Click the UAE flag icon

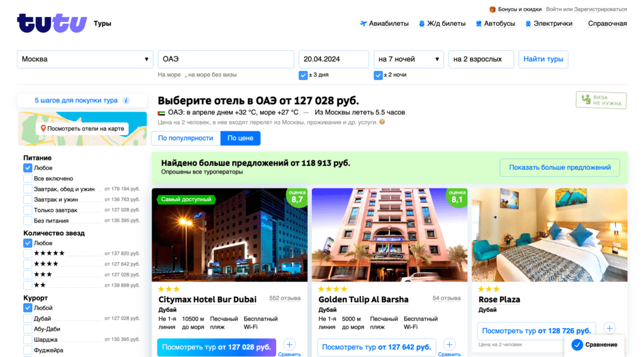click(162, 113)
